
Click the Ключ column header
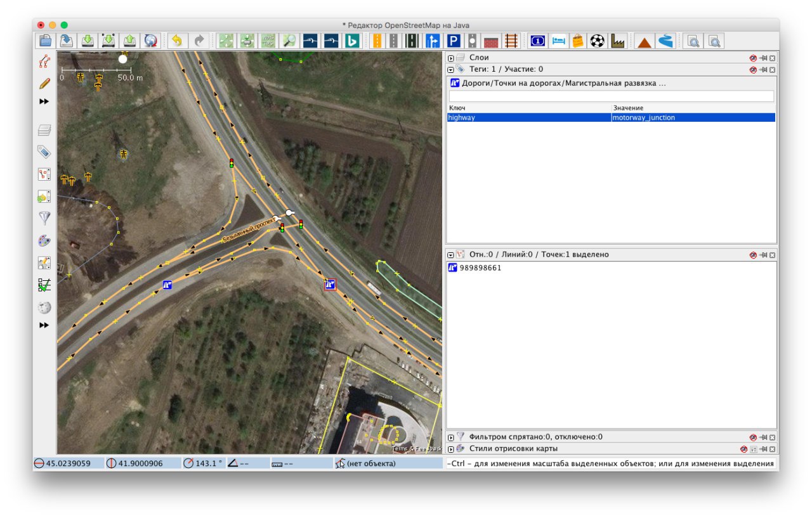(530, 108)
